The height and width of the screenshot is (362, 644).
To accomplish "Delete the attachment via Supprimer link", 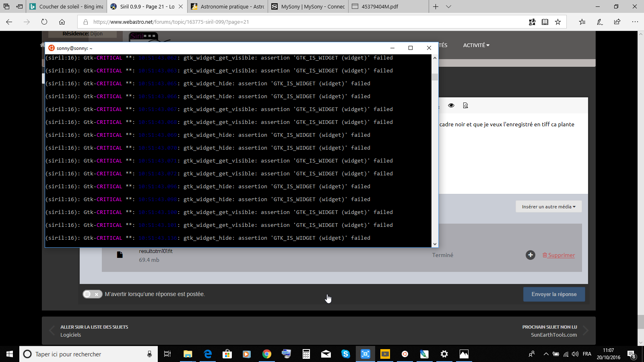I will 559,255.
